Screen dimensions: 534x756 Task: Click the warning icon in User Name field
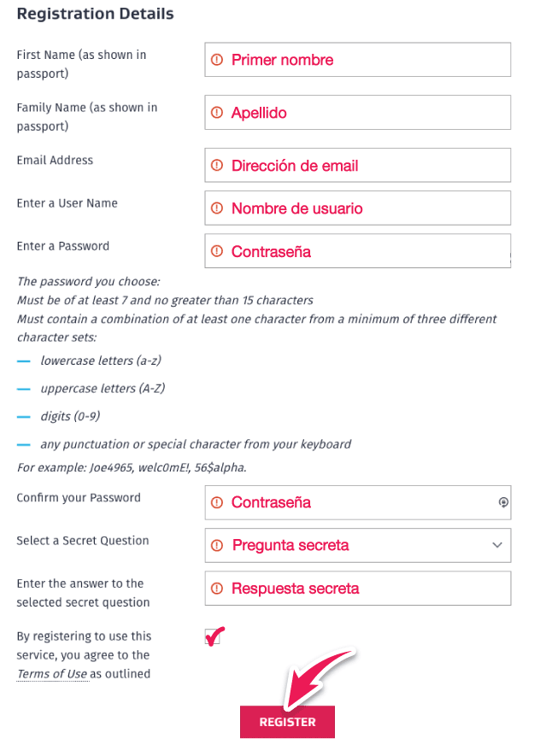pos(217,208)
